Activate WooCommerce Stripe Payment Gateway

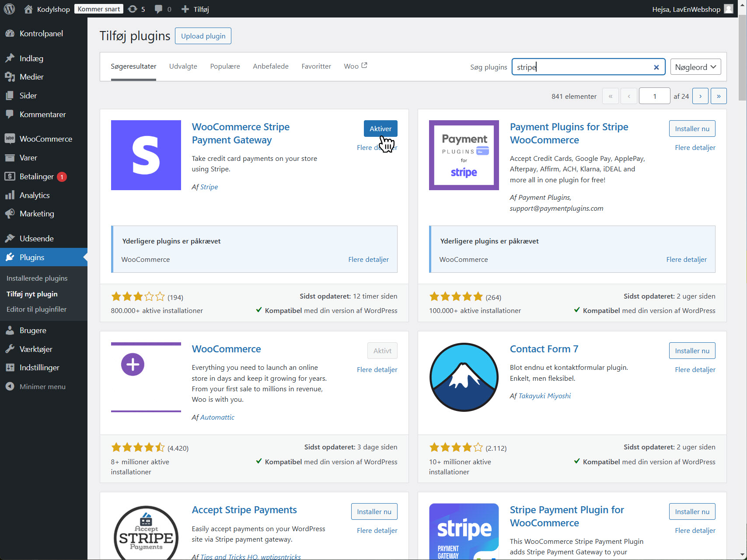380,129
